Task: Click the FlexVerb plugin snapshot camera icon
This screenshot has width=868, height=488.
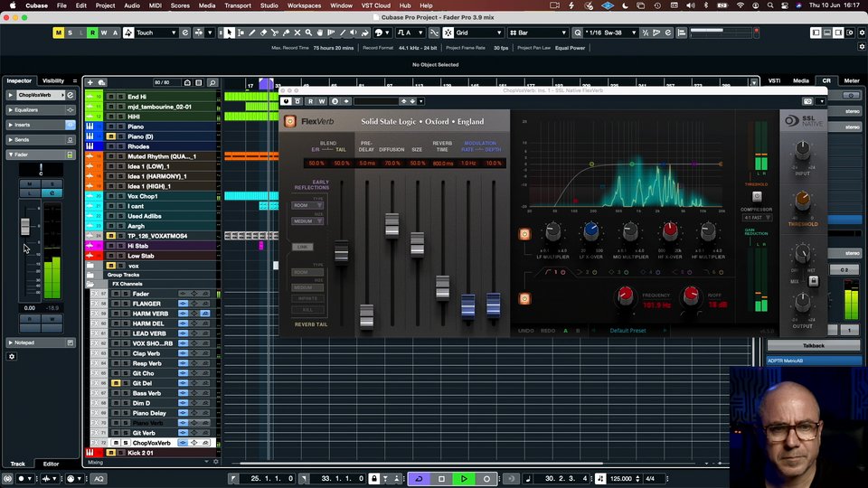Action: (807, 101)
